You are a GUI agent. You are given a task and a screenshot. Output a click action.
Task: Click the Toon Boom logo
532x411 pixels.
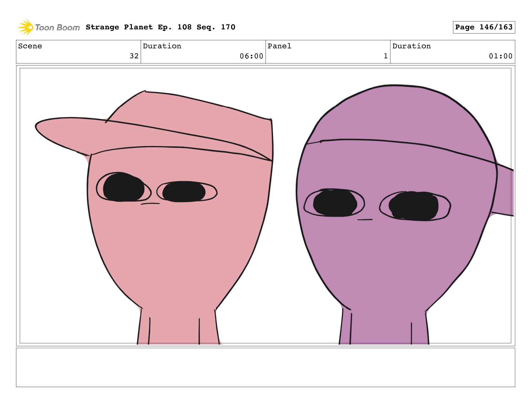48,27
